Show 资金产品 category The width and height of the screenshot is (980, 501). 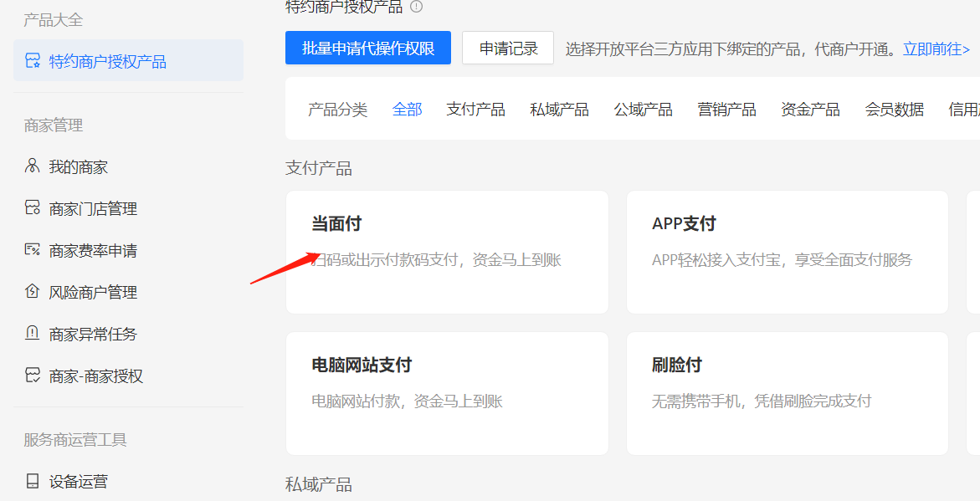tap(811, 110)
